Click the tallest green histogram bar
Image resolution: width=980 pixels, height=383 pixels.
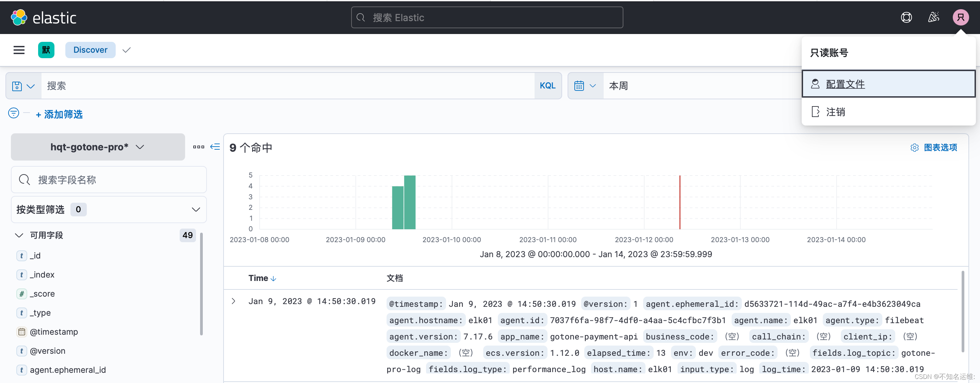click(x=410, y=202)
